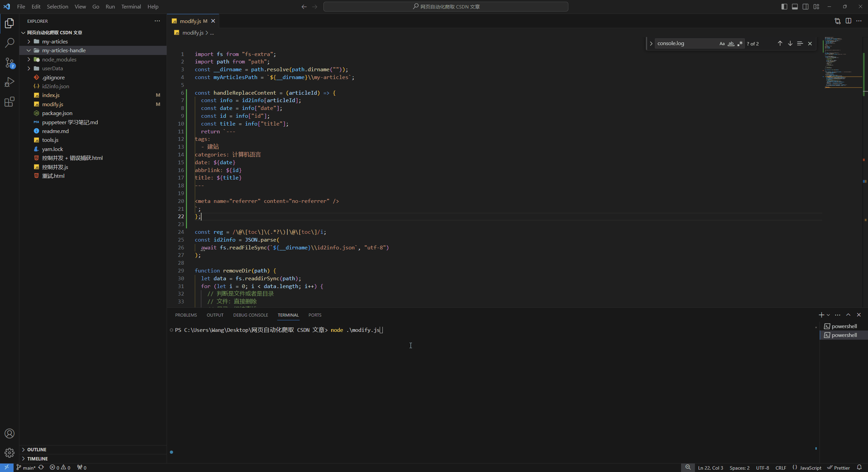
Task: Switch to the PROBLEMS panel tab
Action: click(x=186, y=315)
